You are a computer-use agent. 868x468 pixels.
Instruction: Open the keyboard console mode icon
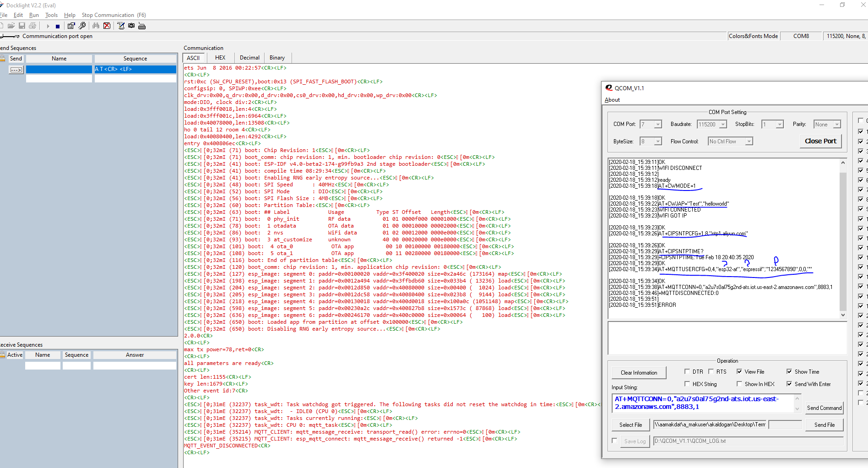(x=142, y=26)
